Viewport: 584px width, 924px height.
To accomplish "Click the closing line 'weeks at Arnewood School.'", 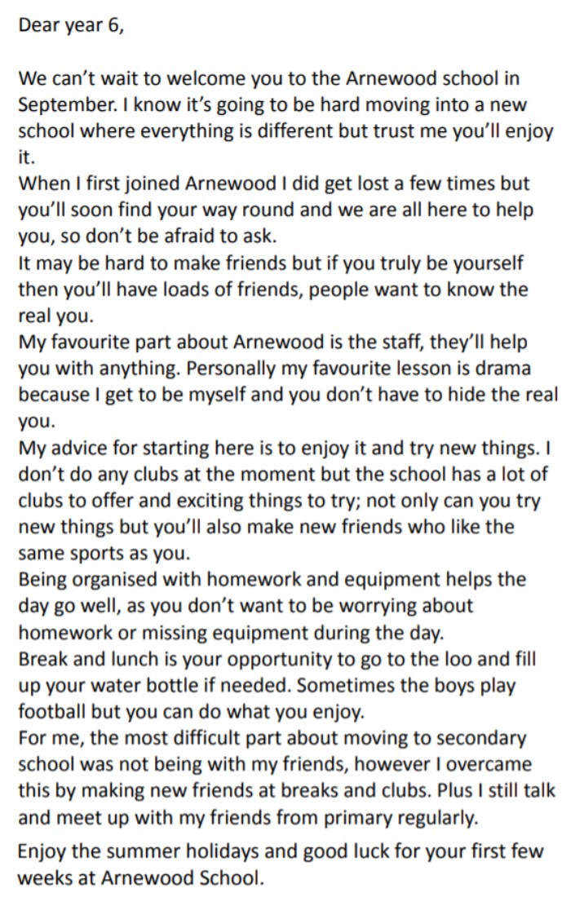I will coord(141,878).
